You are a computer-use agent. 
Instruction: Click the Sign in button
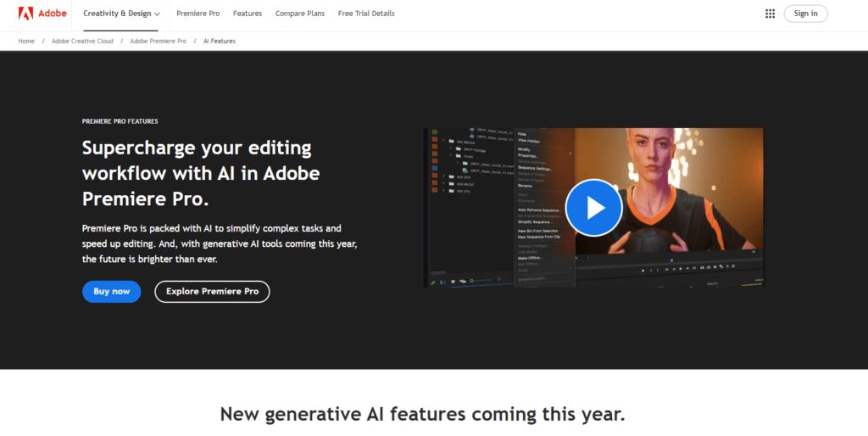(805, 14)
